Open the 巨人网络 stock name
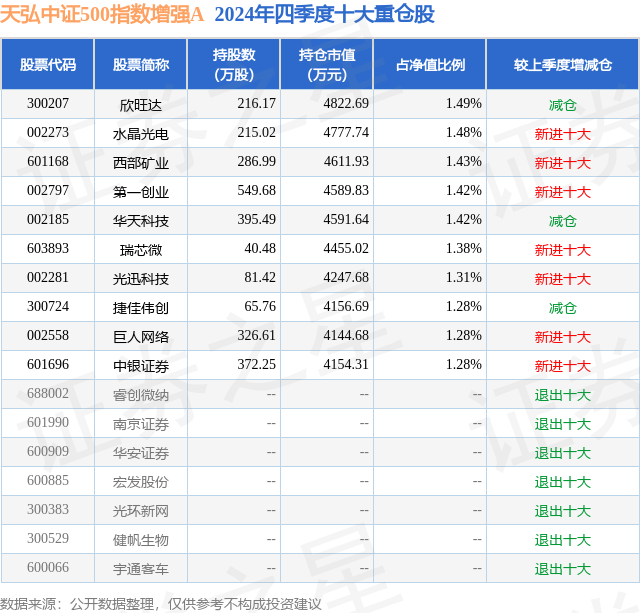640x613 pixels. [141, 337]
